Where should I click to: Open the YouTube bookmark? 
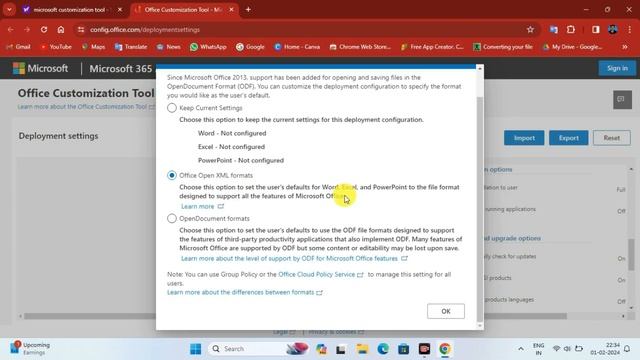coord(56,47)
